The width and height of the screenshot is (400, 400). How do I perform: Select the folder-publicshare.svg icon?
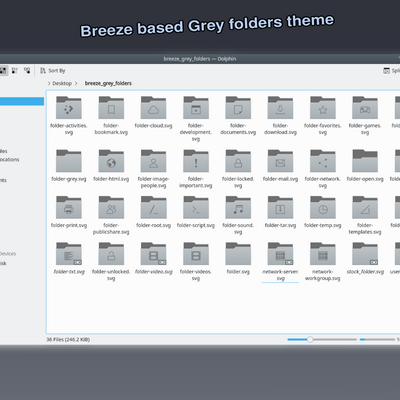pos(111,207)
